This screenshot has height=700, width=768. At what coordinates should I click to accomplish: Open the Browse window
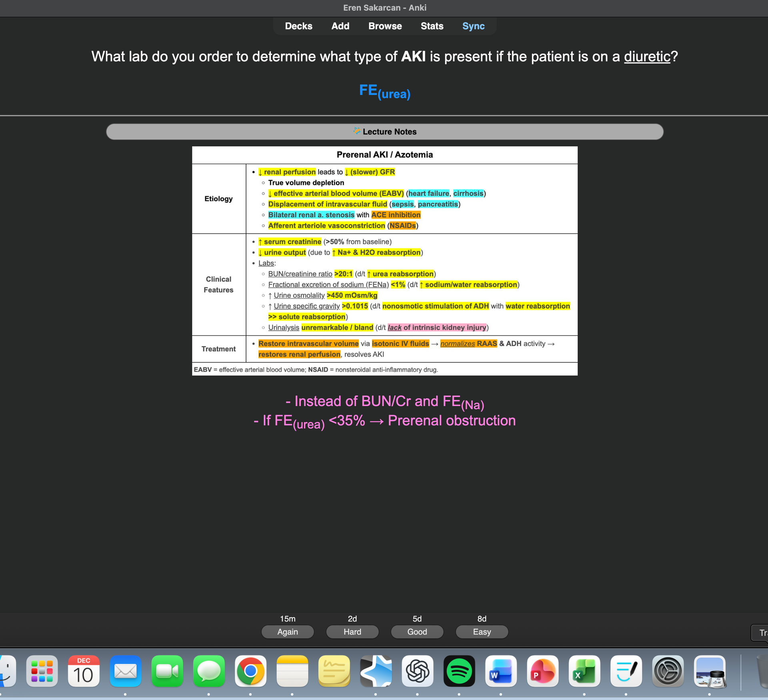(x=385, y=26)
